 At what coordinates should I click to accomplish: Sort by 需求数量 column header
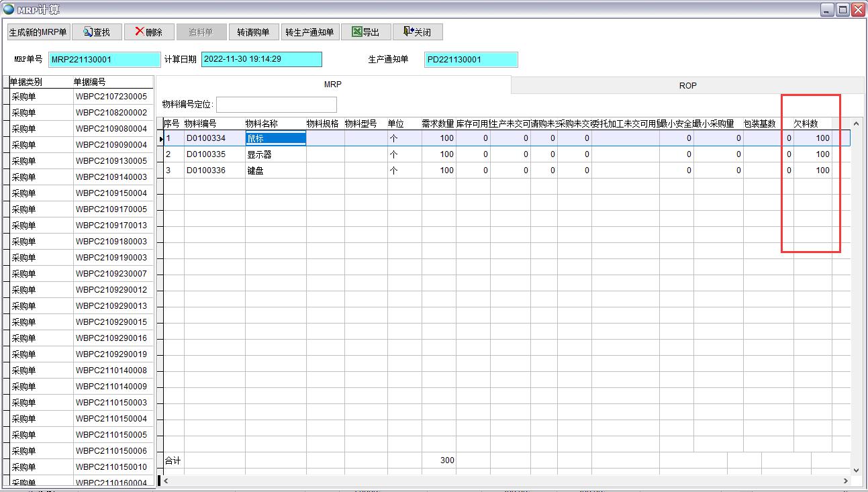[438, 124]
